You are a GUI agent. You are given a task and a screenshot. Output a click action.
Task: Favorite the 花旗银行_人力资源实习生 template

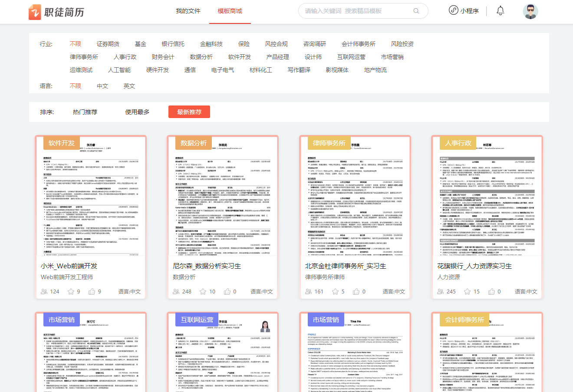pyautogui.click(x=467, y=291)
